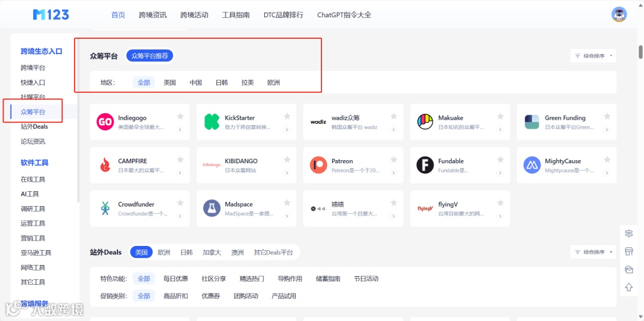Go to 论坛资讯 in the sidebar
This screenshot has height=321, width=644.
click(x=33, y=141)
